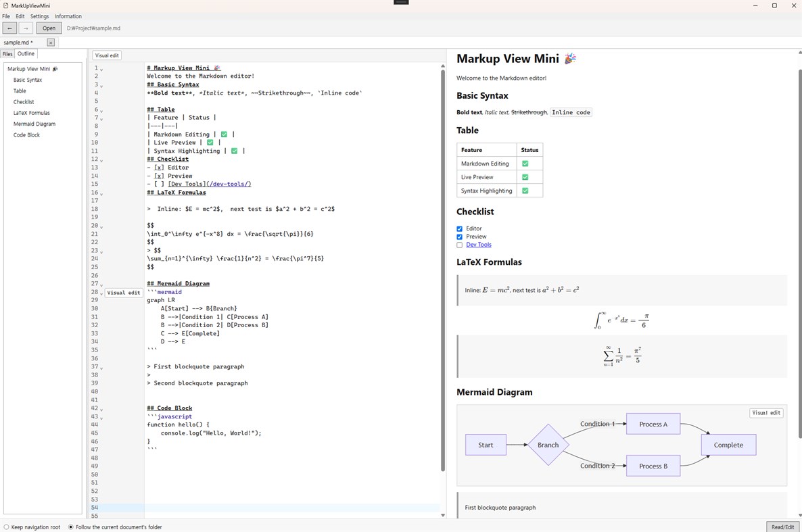Uncheck the Editor checkbox in preview
Screen dimensions: 802x532
pos(459,228)
